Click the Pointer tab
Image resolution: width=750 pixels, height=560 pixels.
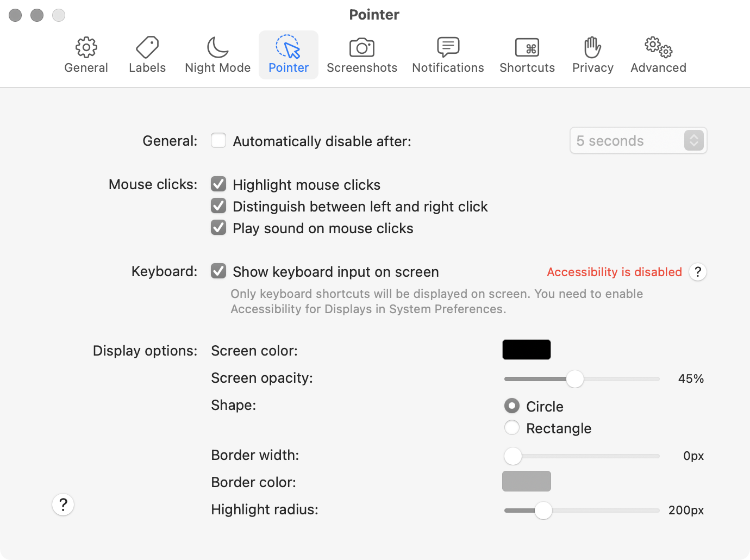[289, 55]
